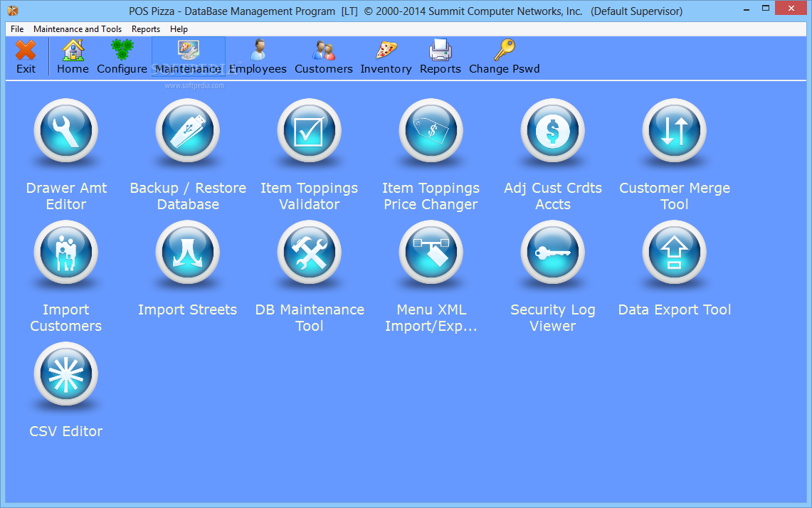Click the 'Item Toppings Price Changer' label
Image resolution: width=812 pixels, height=508 pixels.
pyautogui.click(x=431, y=196)
